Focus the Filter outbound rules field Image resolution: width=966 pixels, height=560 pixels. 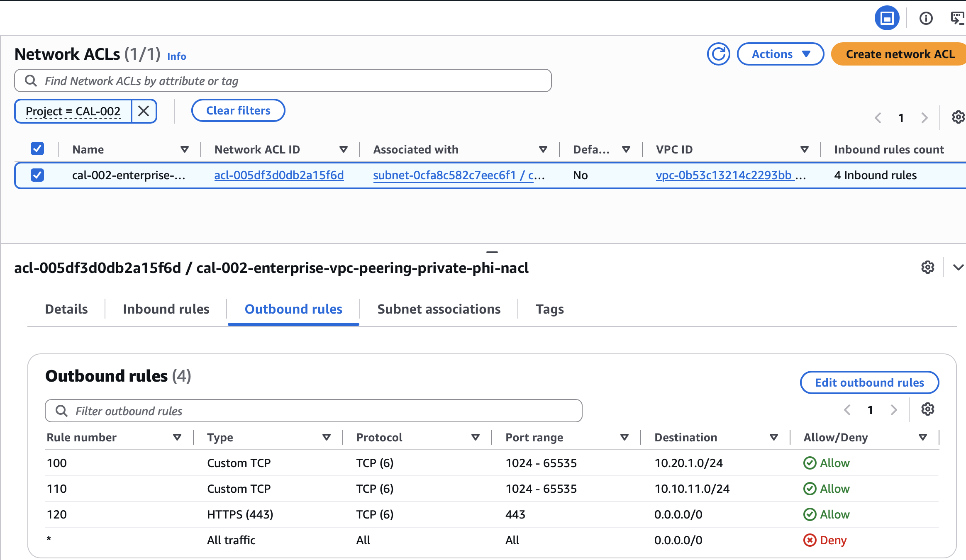(314, 411)
